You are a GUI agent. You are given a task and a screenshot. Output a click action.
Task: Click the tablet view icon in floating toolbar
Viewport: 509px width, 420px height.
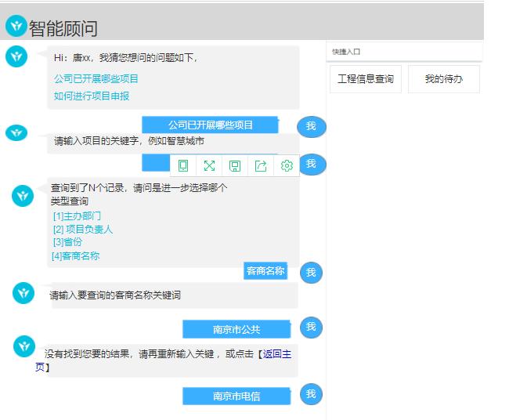(183, 165)
